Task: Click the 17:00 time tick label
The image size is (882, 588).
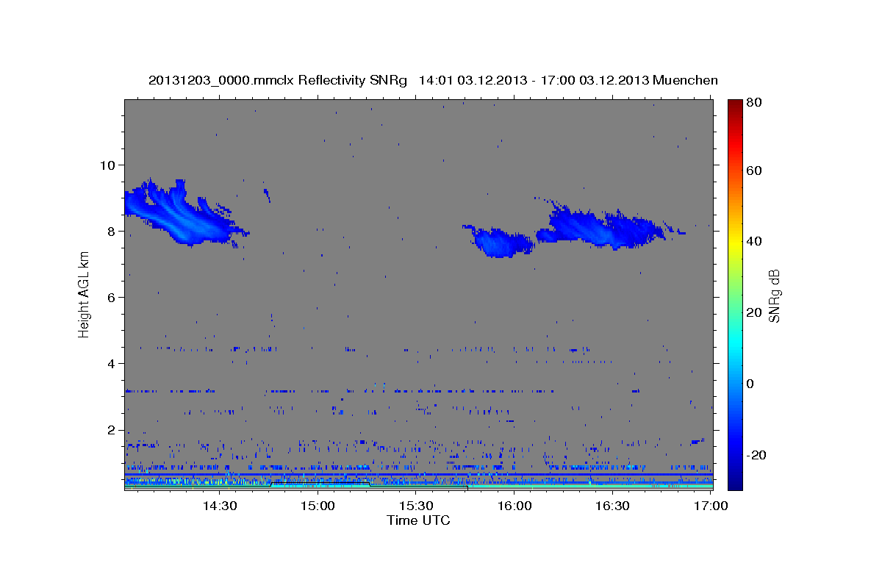Action: tap(711, 506)
